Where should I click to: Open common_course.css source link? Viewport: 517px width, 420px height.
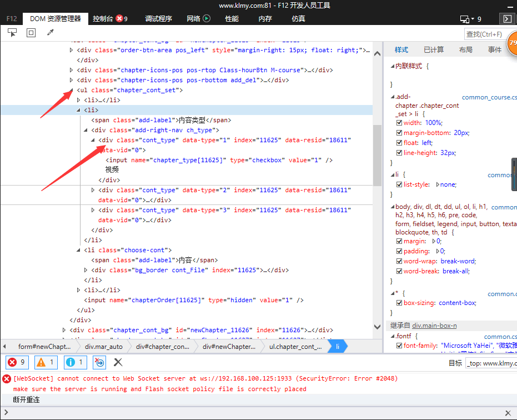489,97
